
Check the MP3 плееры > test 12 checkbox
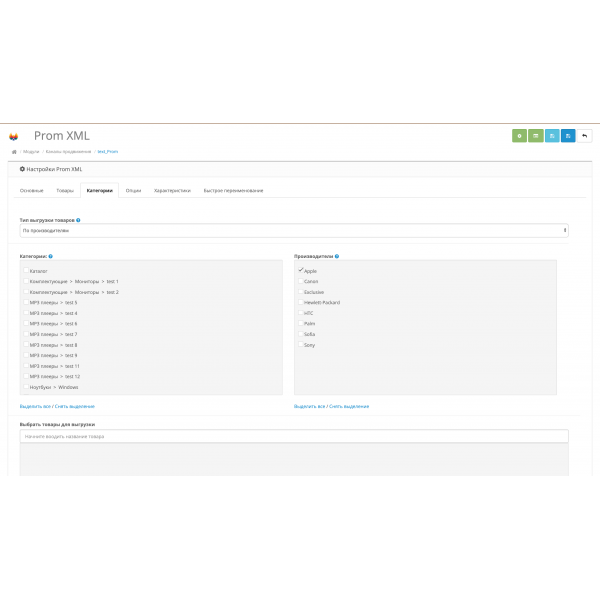[26, 376]
